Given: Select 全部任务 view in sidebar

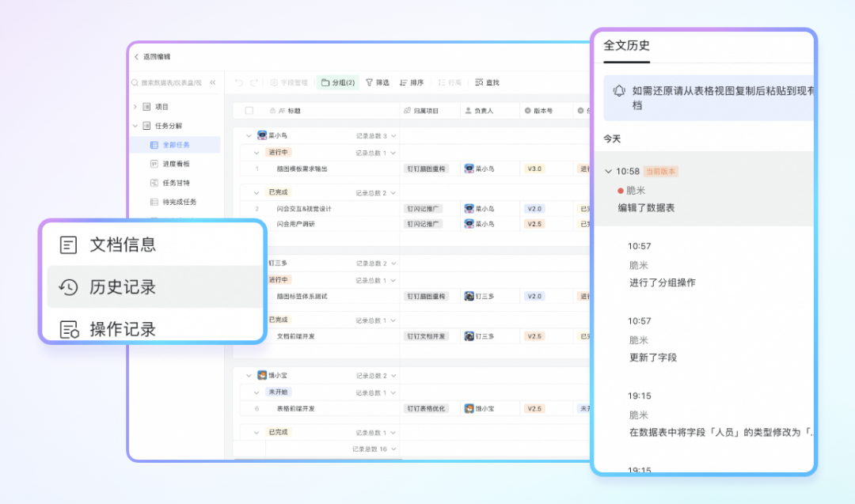Looking at the screenshot, I should (176, 145).
